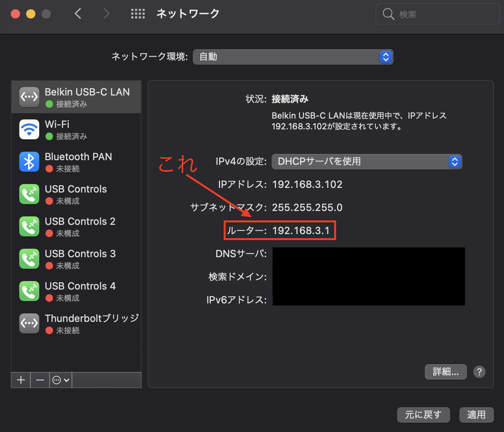Select the Wi-Fi service name

point(57,124)
